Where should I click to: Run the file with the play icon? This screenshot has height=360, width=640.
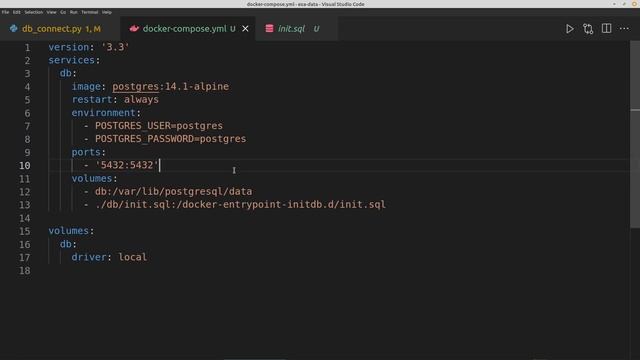(569, 29)
